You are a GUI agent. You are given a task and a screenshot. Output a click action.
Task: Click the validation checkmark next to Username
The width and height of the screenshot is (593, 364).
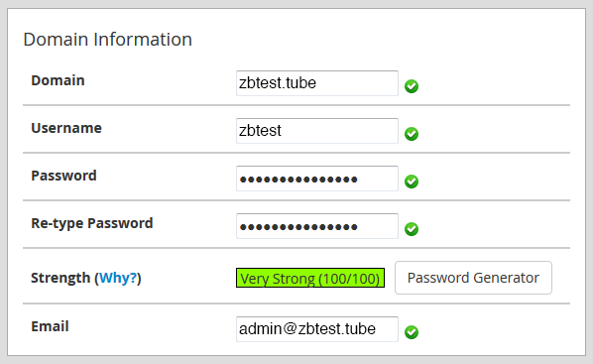(x=412, y=134)
